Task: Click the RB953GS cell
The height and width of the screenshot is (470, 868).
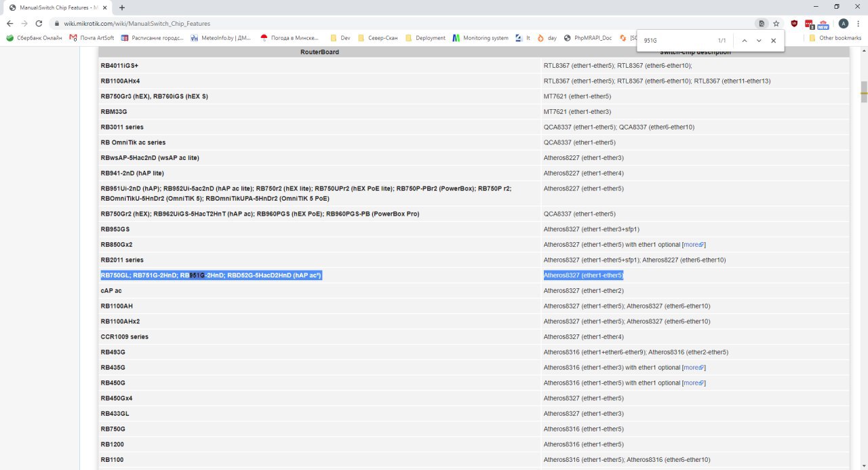Action: (319, 229)
